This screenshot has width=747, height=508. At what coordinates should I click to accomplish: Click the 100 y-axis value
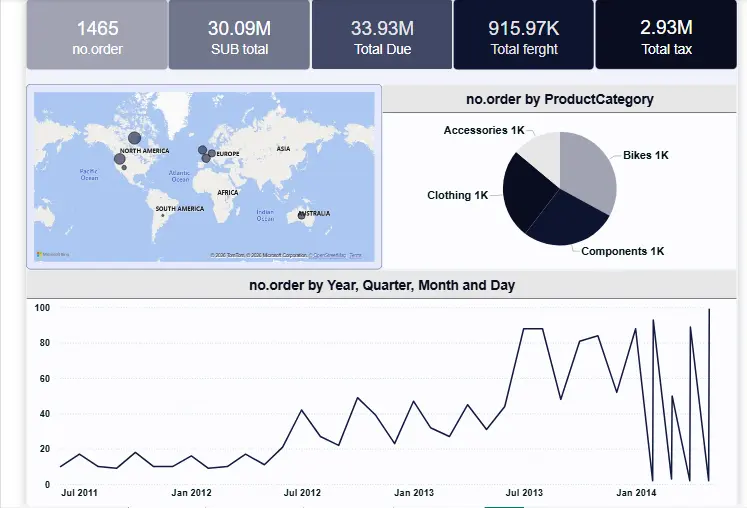pos(42,308)
